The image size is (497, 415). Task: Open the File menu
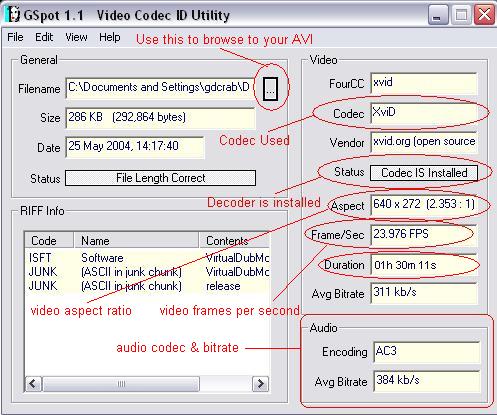[15, 37]
